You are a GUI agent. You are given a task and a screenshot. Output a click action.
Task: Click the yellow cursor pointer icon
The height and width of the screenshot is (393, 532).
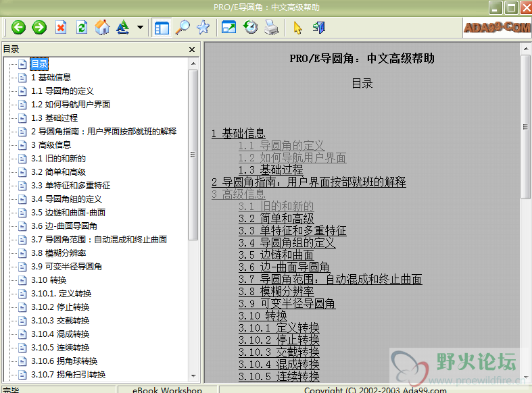pos(297,28)
